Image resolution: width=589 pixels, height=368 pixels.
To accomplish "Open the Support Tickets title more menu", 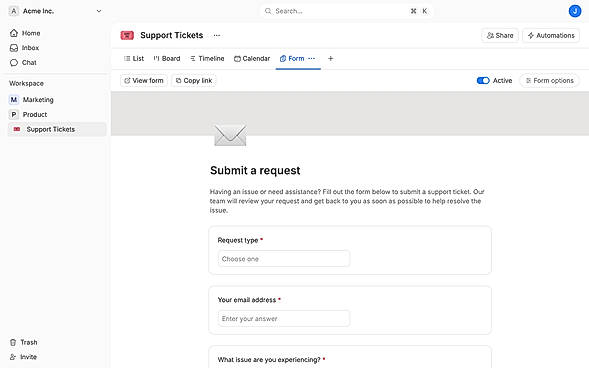I will point(217,35).
